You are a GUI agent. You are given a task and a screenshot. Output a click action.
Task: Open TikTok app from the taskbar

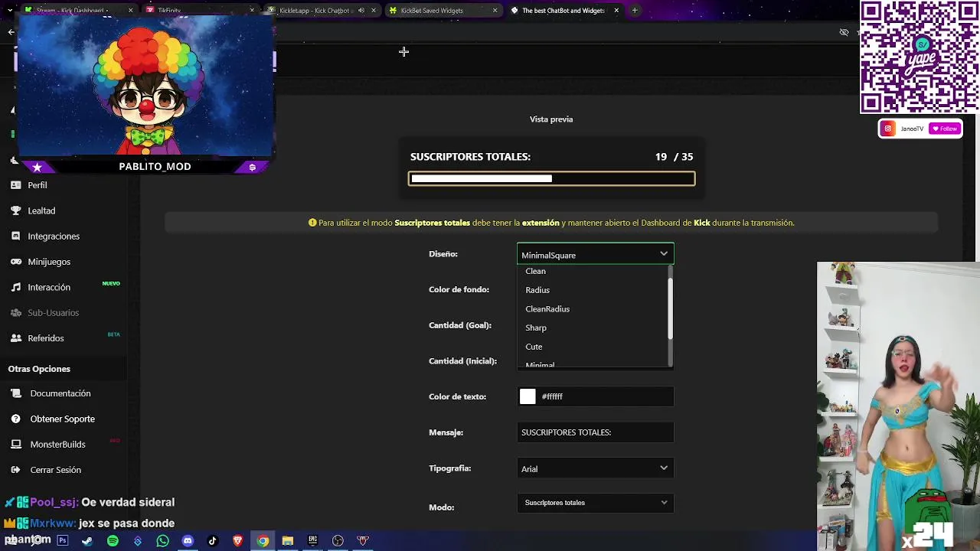pos(213,541)
